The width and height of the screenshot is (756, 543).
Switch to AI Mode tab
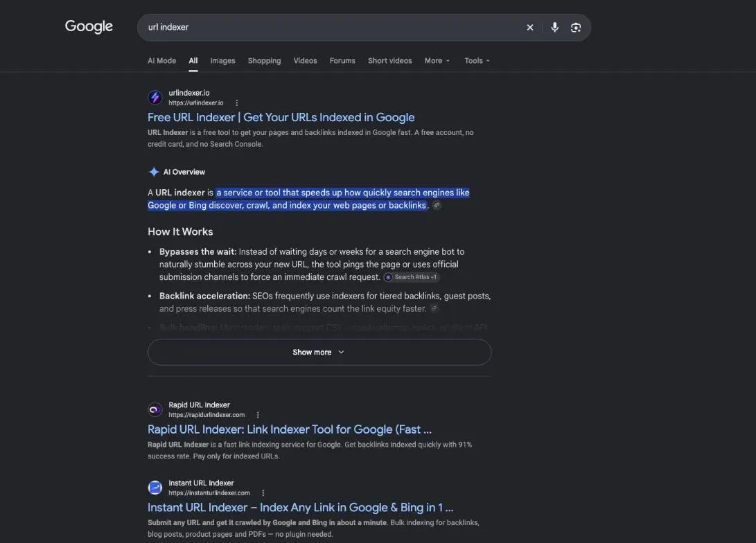pos(161,61)
